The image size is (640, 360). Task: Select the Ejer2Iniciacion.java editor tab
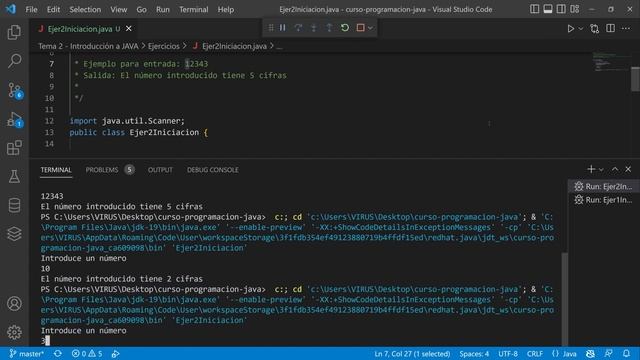[x=84, y=29]
